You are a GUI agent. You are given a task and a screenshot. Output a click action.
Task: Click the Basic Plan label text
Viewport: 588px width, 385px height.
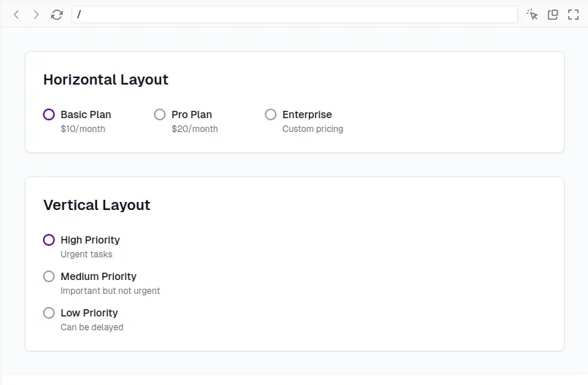[86, 114]
